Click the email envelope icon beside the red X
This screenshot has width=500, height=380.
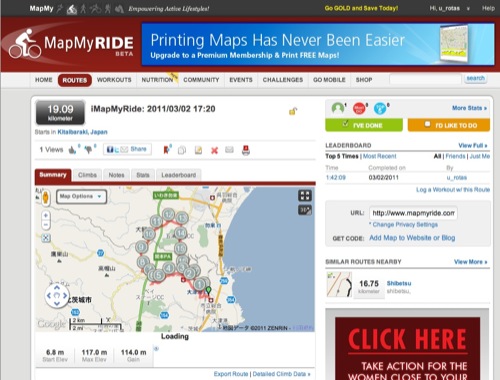point(229,150)
